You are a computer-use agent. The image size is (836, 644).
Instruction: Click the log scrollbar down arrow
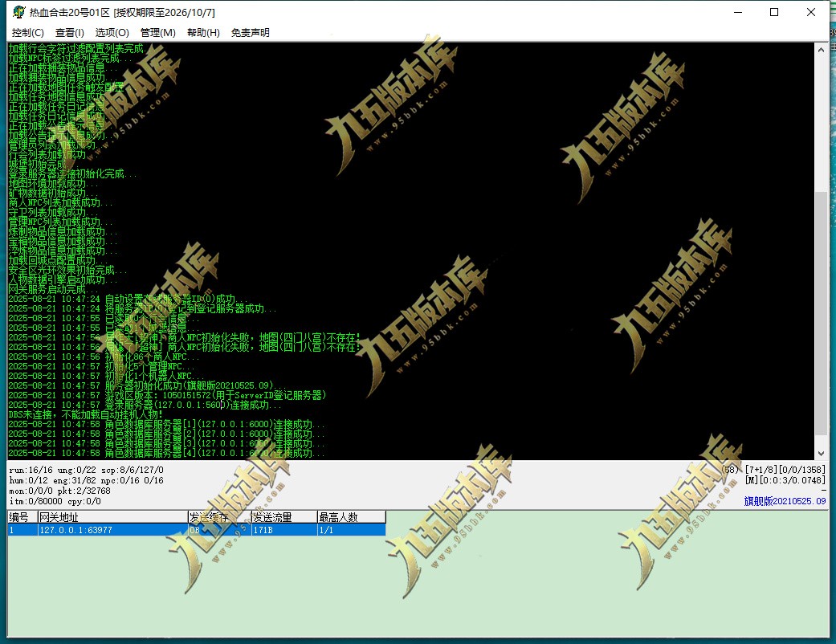821,453
